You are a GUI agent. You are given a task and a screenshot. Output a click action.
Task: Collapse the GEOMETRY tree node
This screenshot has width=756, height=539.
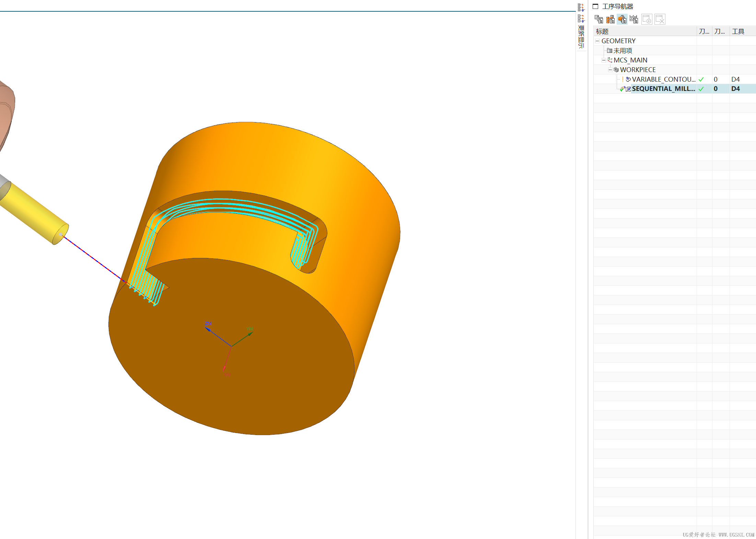(x=597, y=41)
